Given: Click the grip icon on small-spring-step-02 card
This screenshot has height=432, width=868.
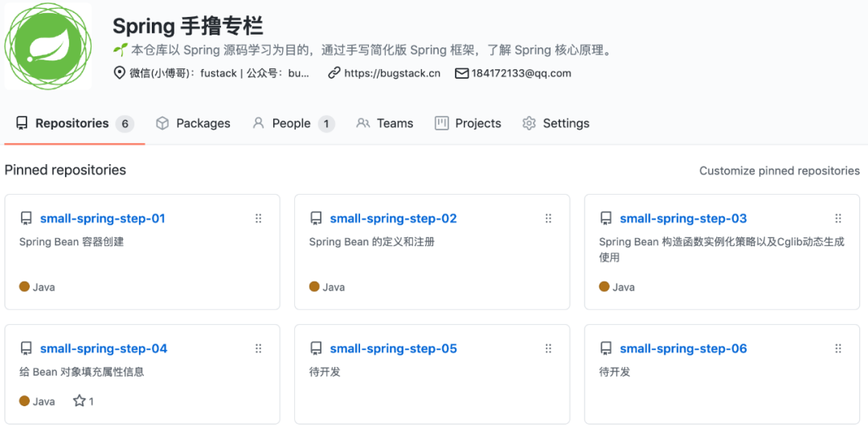Looking at the screenshot, I should pos(549,219).
